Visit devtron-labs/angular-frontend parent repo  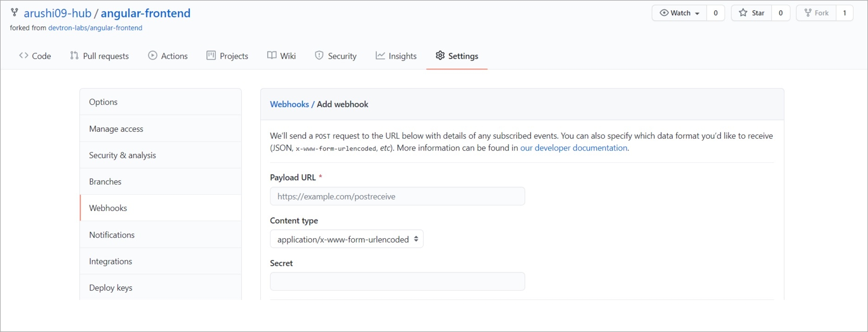point(95,28)
